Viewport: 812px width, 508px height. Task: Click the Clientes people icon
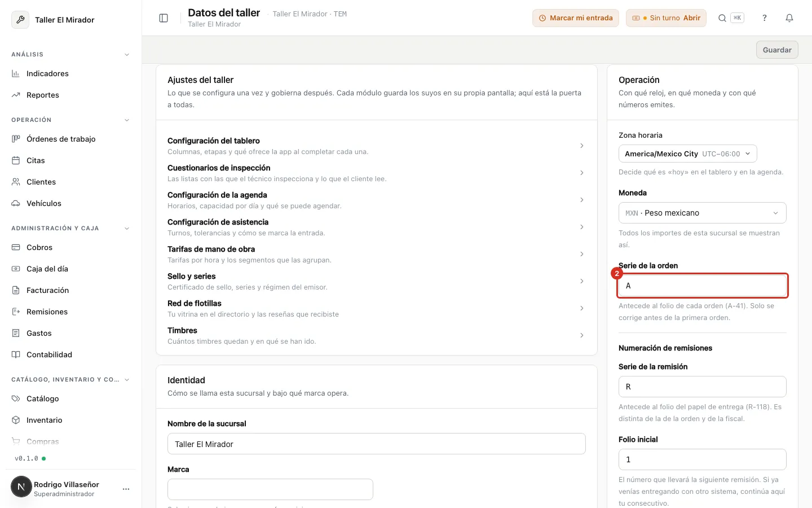tap(16, 182)
